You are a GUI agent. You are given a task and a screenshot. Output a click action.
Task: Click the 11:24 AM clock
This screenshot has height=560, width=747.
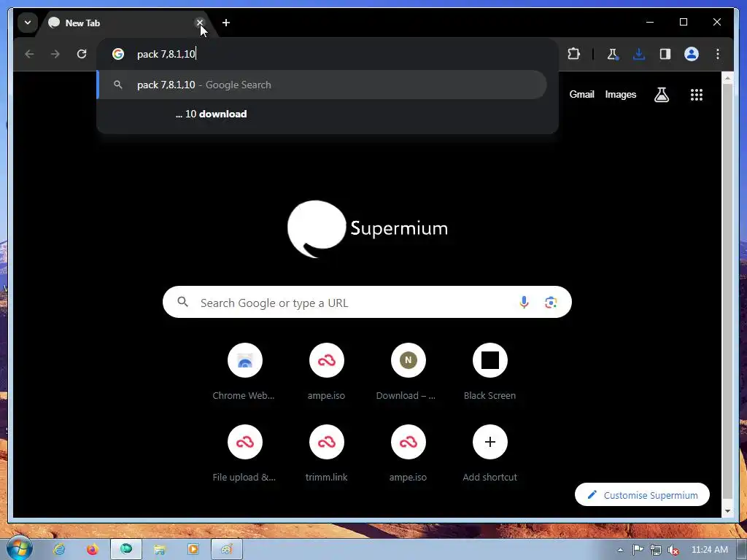tap(709, 550)
